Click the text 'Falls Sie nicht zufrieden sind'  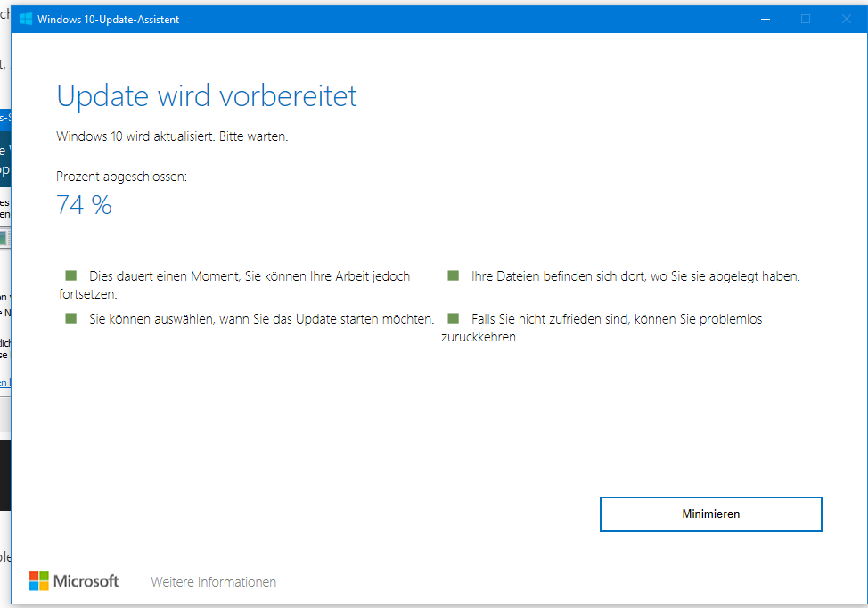coord(551,319)
